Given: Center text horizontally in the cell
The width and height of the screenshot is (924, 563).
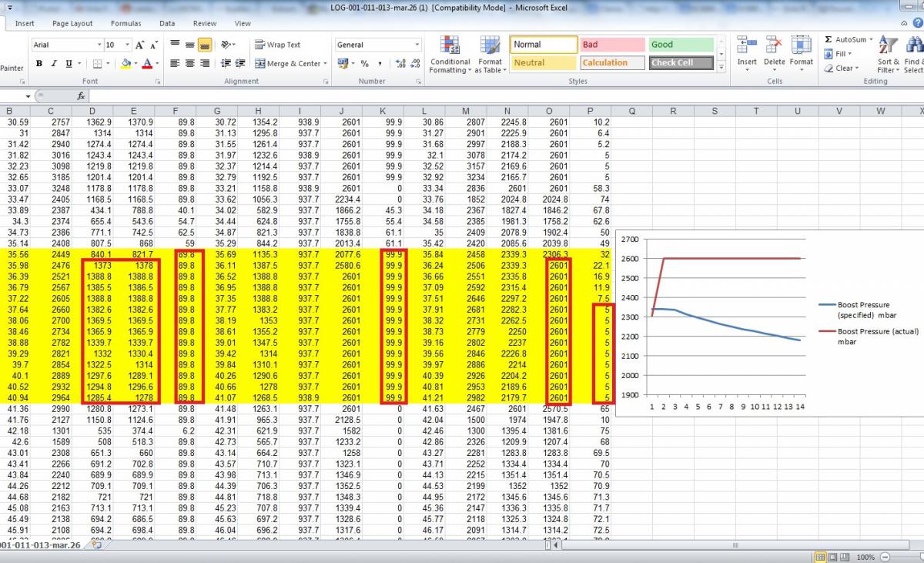Looking at the screenshot, I should [x=189, y=64].
